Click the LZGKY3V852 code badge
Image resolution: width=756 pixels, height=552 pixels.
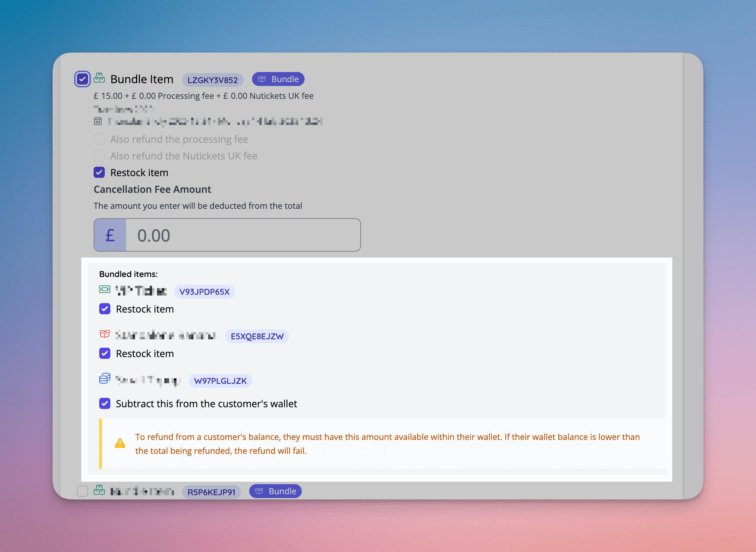click(213, 80)
